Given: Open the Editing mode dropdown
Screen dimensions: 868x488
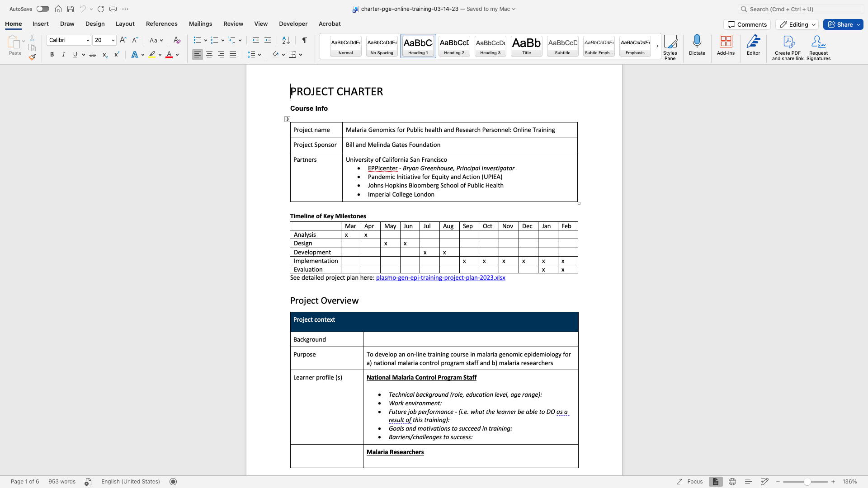Looking at the screenshot, I should 797,24.
